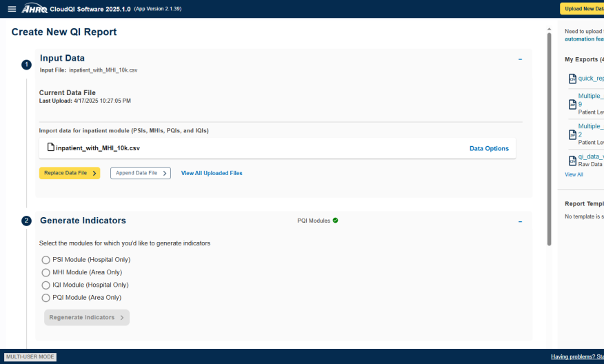
Task: Collapse the Input Data section
Action: pyautogui.click(x=520, y=59)
